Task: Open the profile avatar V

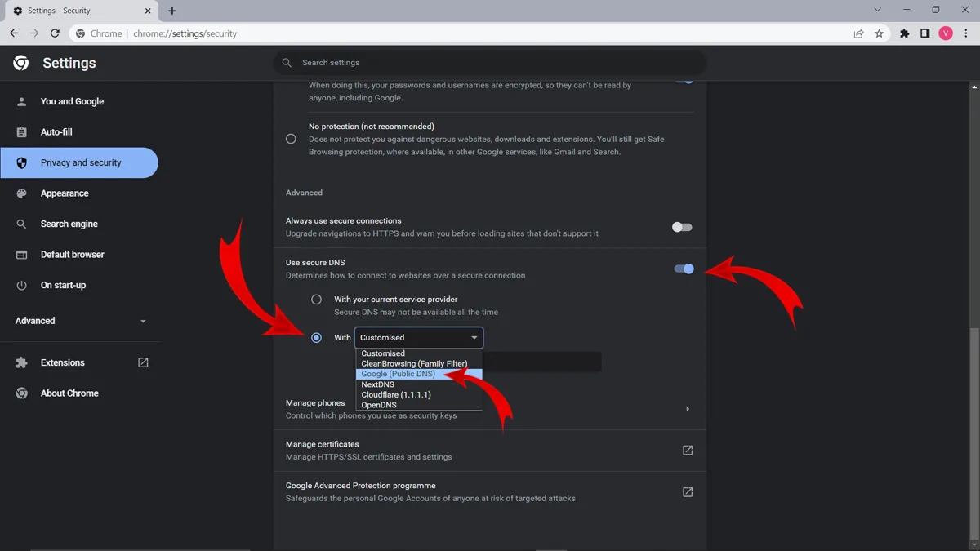Action: pos(946,33)
